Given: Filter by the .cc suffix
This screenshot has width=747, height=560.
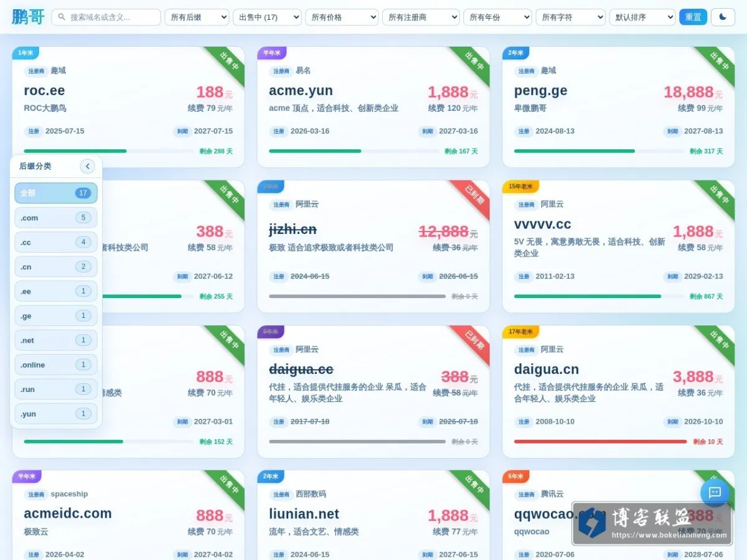Looking at the screenshot, I should [56, 242].
